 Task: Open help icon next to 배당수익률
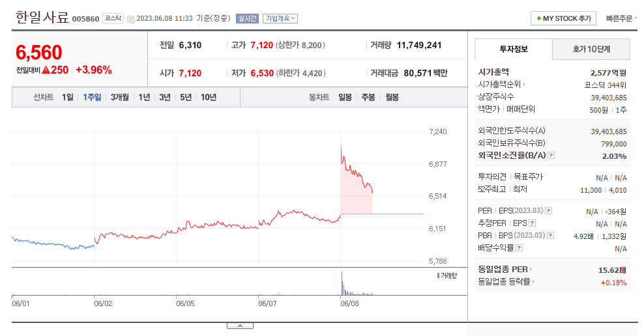point(519,248)
